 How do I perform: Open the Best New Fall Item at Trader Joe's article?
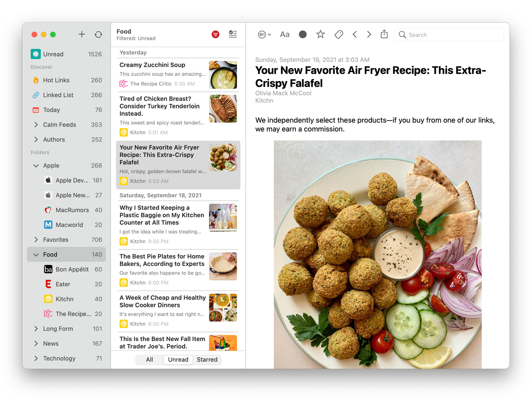pos(178,342)
